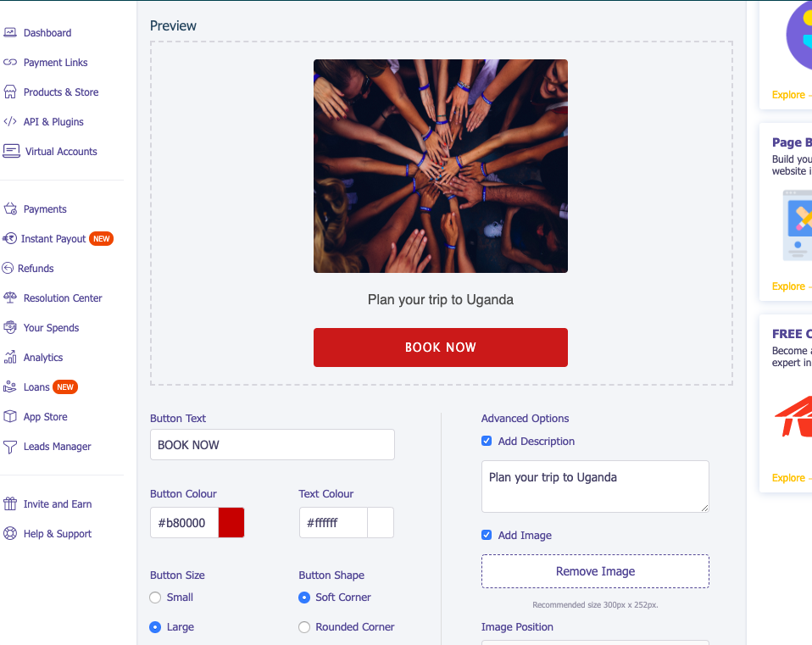
Task: Click the Virtual Accounts icon
Action: [x=11, y=152]
